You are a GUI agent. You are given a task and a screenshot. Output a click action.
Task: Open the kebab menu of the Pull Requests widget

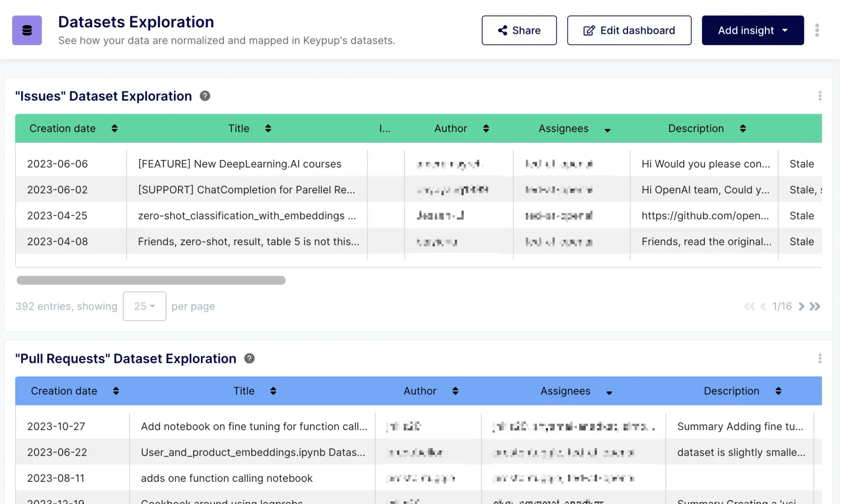(x=820, y=358)
